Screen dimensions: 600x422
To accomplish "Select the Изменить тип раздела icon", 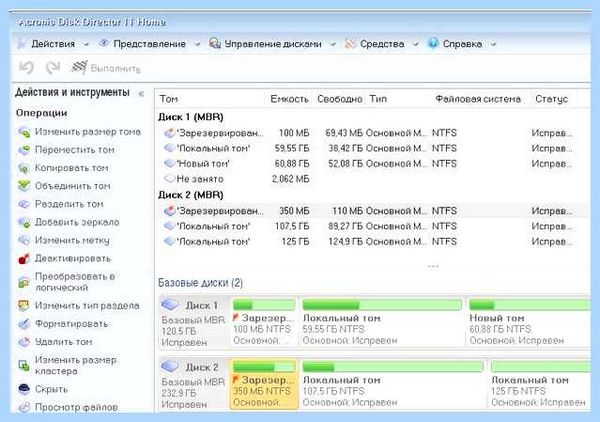I will tap(24, 306).
